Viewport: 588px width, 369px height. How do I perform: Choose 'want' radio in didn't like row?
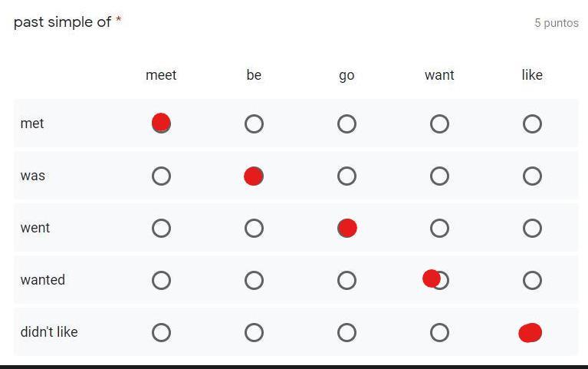coord(439,333)
